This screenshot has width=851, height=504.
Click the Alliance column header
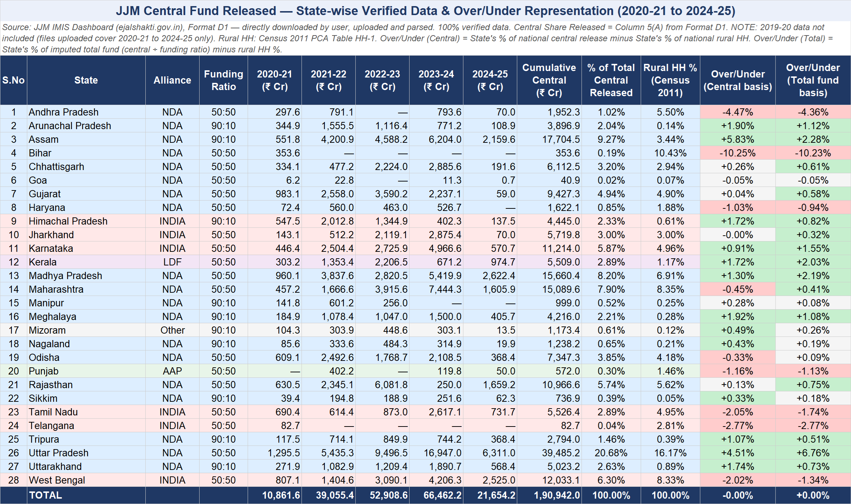172,80
